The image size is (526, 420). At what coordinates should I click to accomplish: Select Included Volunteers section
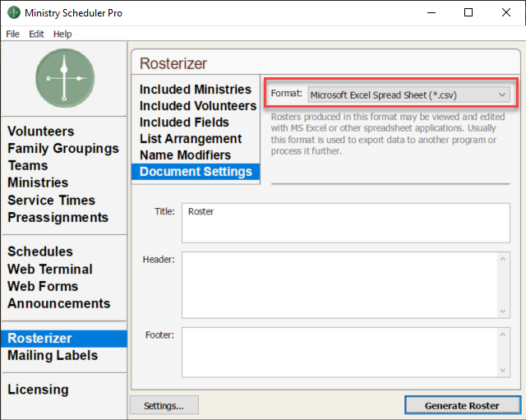[197, 106]
